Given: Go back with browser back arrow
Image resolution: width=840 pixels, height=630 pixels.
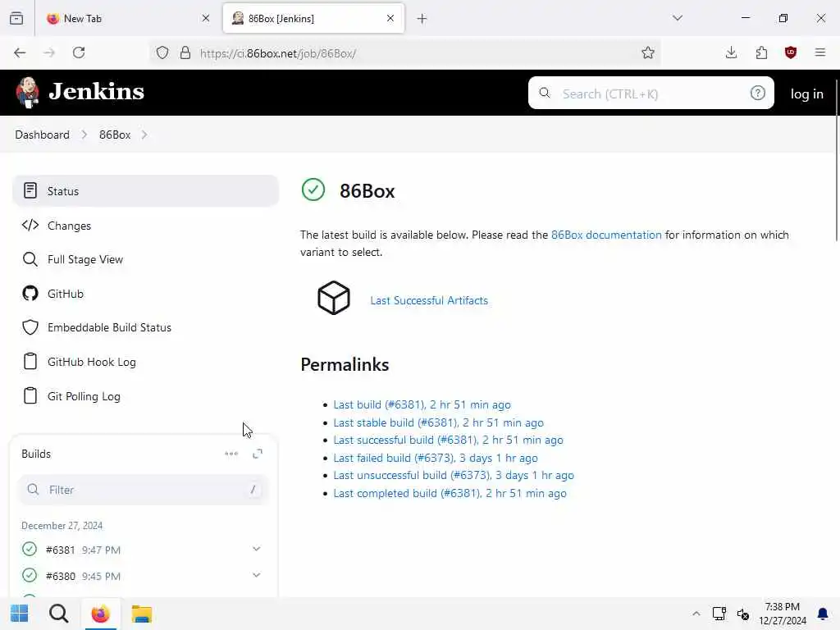Looking at the screenshot, I should coord(20,52).
